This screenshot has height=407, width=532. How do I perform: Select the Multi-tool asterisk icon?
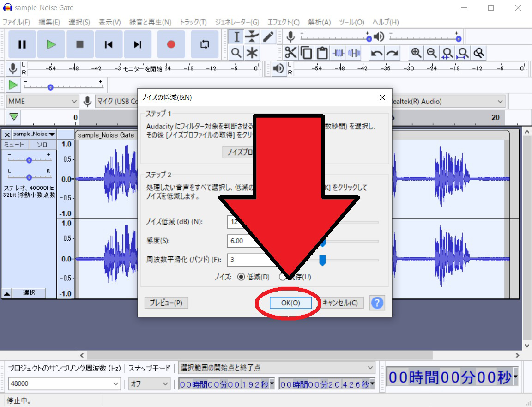(252, 53)
